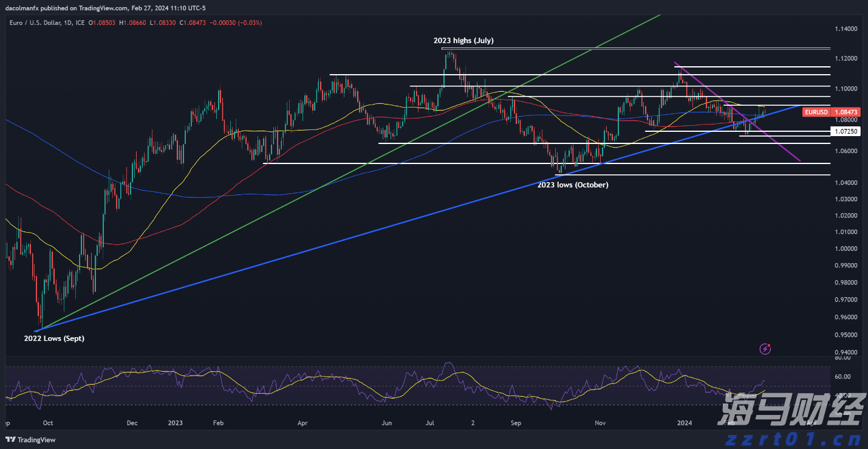Click the '2022 Lows (Sept)' annotation

click(54, 338)
